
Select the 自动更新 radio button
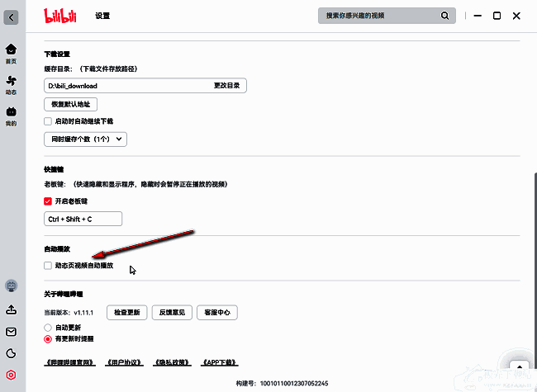coord(48,328)
